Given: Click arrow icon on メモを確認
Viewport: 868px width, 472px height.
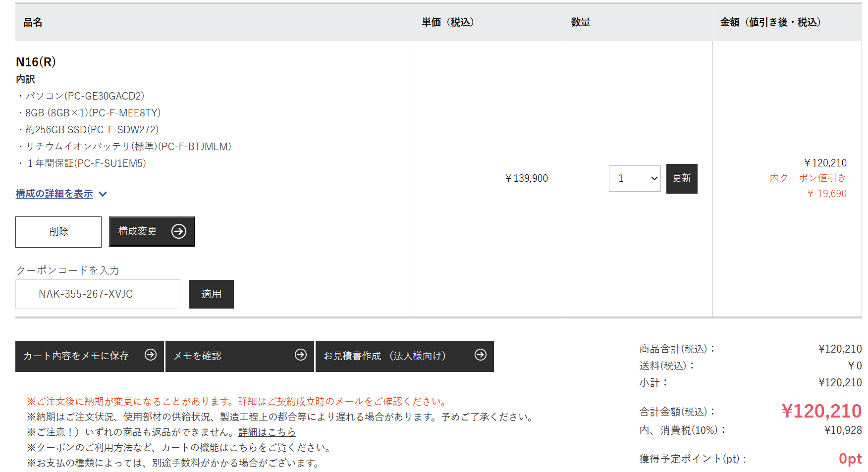Looking at the screenshot, I should tap(301, 355).
